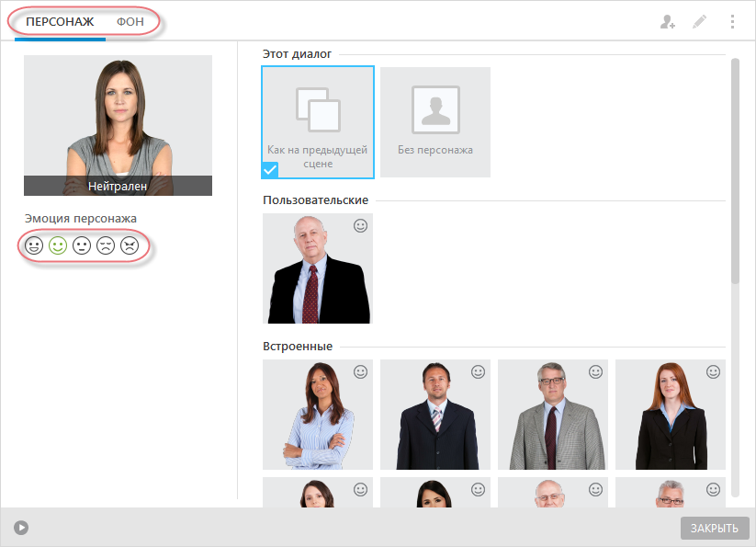756x547 pixels.
Task: Select red-haired woman in black blazer
Action: point(671,415)
